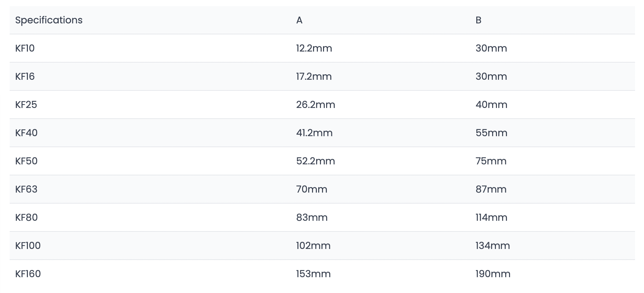This screenshot has height=293, width=644.
Task: Click the 153mm value
Action: point(313,274)
